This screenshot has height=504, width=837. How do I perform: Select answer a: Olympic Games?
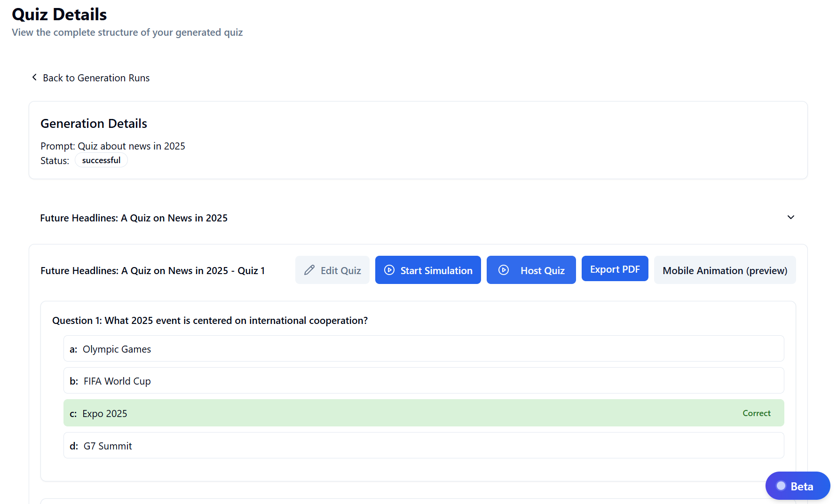point(424,348)
